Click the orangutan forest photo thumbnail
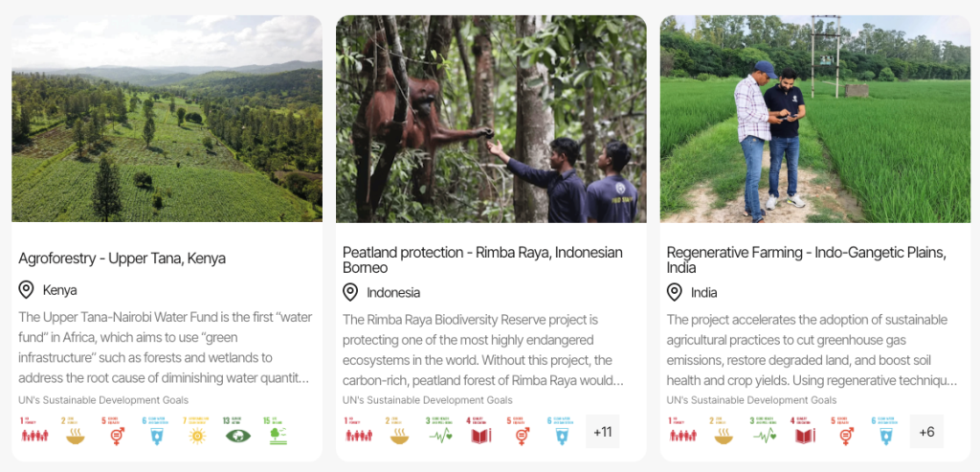980x472 pixels. [x=491, y=119]
